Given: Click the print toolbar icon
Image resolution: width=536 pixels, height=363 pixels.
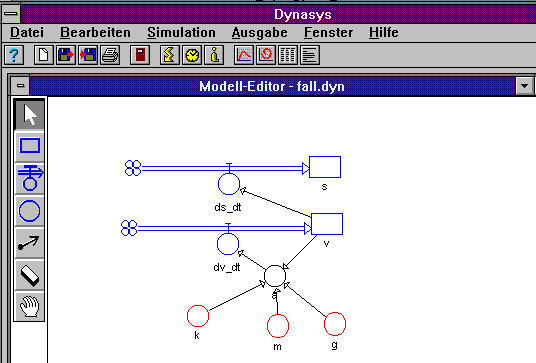Looking at the screenshot, I should pos(110,55).
